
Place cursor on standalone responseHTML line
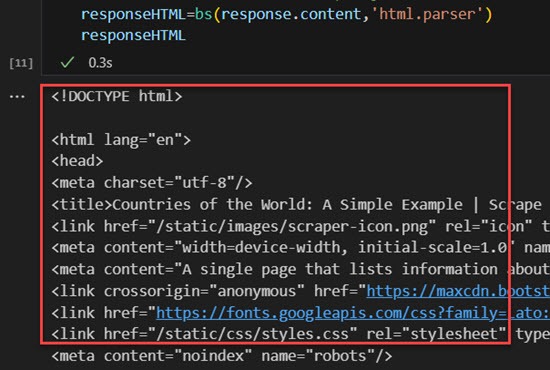133,35
